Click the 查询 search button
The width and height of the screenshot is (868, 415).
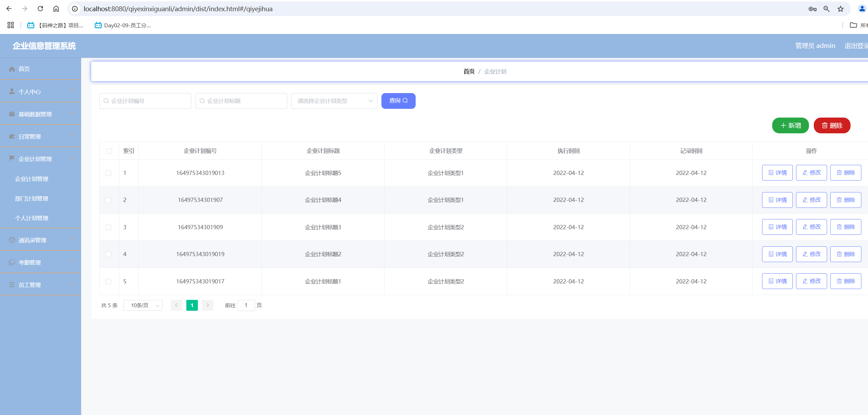pos(398,101)
